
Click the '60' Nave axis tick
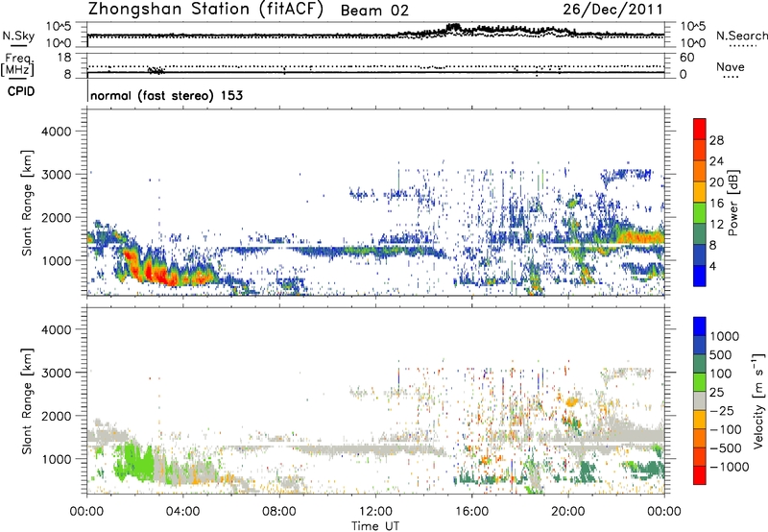pyautogui.click(x=686, y=58)
